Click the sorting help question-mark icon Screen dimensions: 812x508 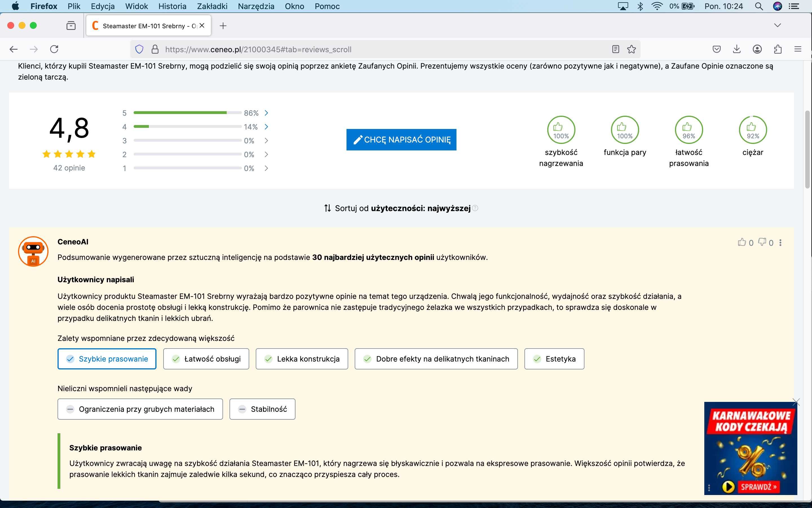coord(475,208)
